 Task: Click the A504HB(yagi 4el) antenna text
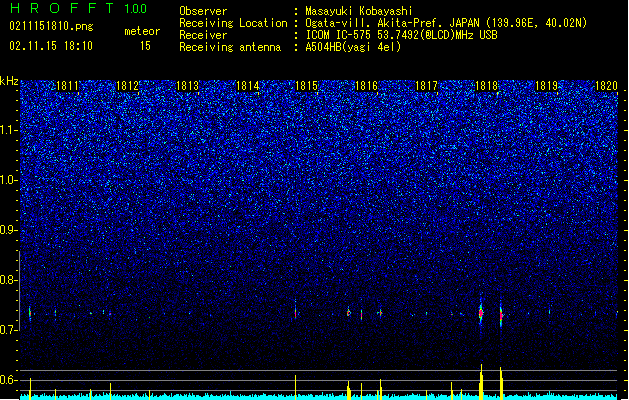point(353,47)
